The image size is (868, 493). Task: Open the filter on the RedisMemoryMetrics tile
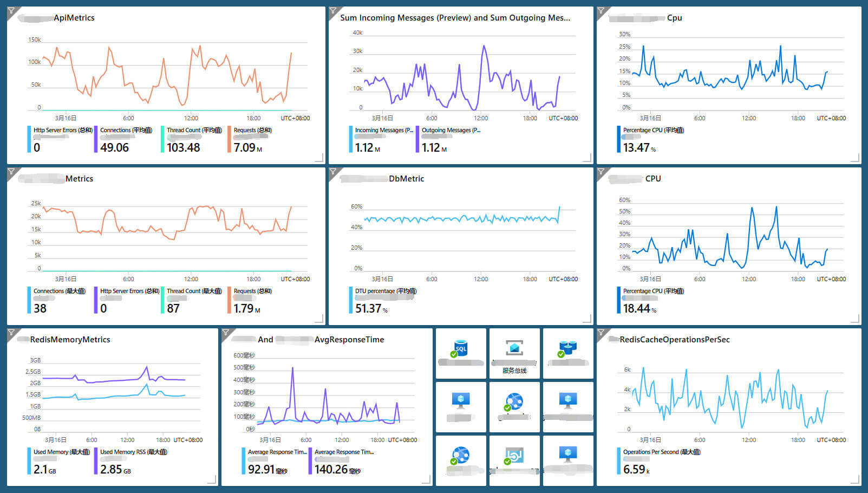11,333
